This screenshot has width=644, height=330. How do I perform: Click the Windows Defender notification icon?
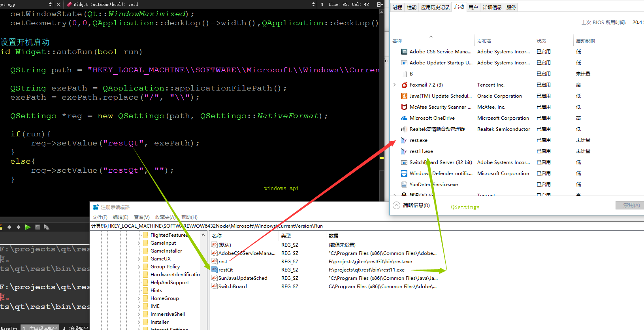pyautogui.click(x=404, y=173)
